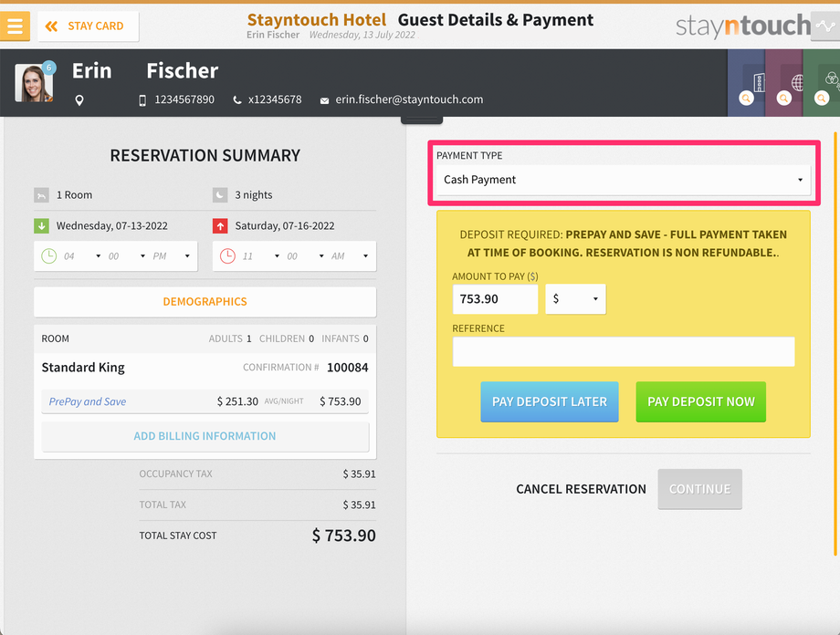
Task: Click Erin Fischer's guest photo
Action: (x=34, y=82)
